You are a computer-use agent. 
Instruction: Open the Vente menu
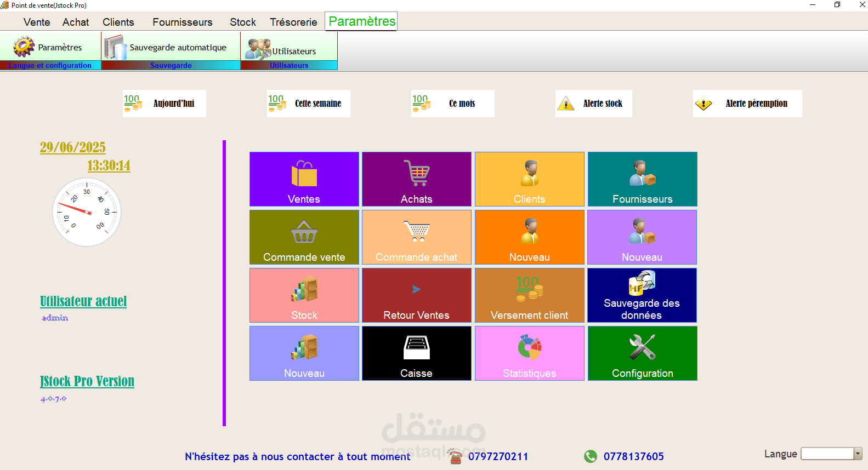click(37, 22)
